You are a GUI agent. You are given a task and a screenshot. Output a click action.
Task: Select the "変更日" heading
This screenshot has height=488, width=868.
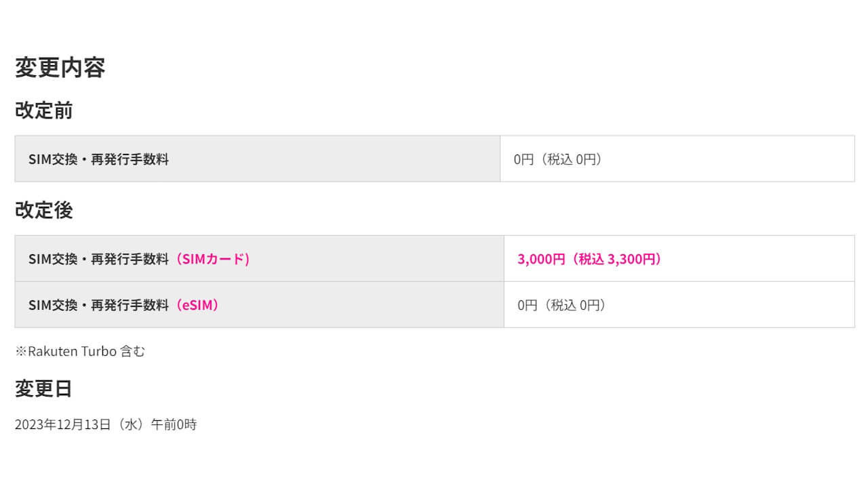point(43,388)
